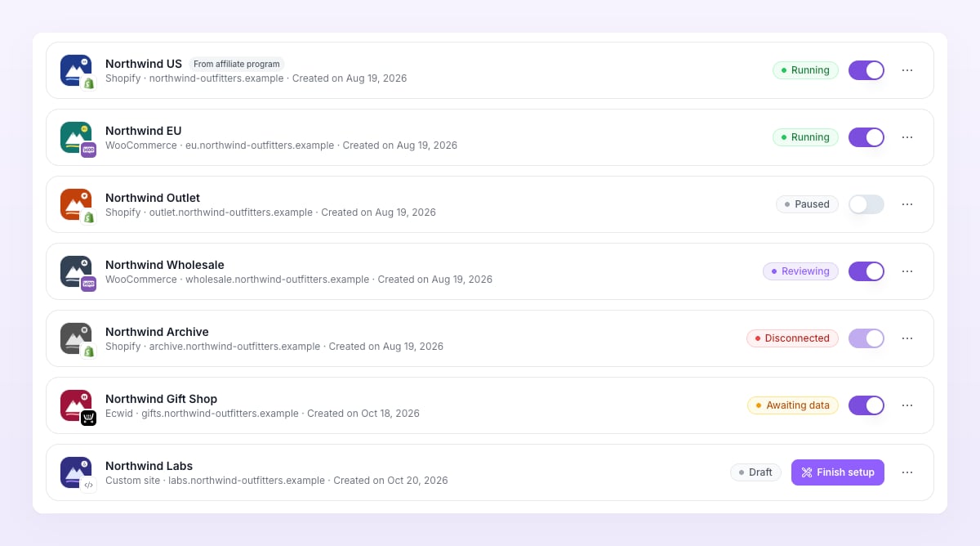The width and height of the screenshot is (980, 546).
Task: Switch off the Northwind Wholesale toggle
Action: 866,271
